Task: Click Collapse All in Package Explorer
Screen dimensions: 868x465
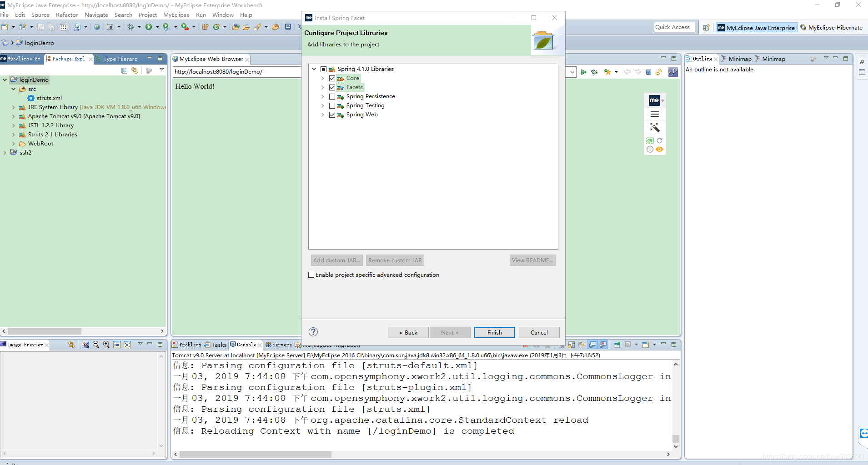Action: click(x=125, y=70)
